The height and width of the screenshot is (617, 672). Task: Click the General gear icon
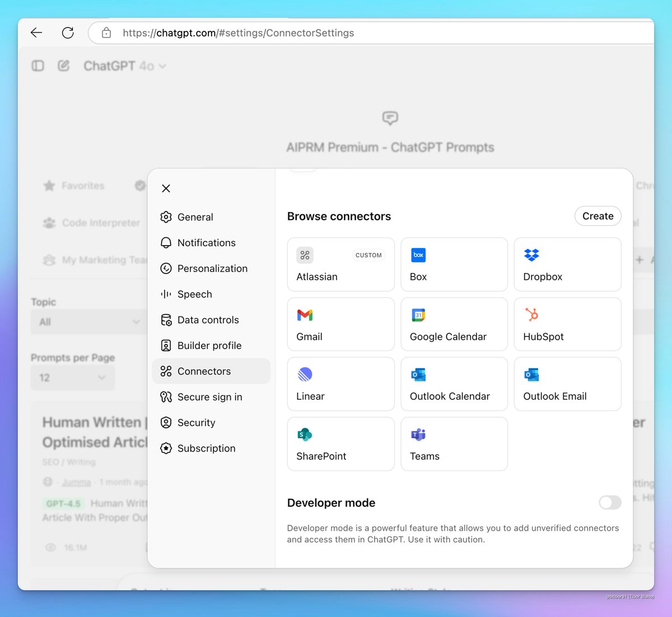166,217
